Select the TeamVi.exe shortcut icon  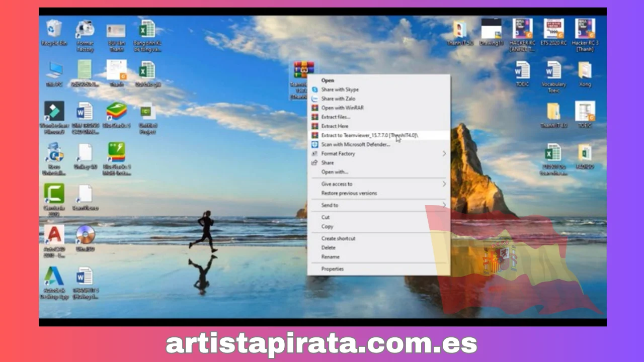pyautogui.click(x=85, y=198)
